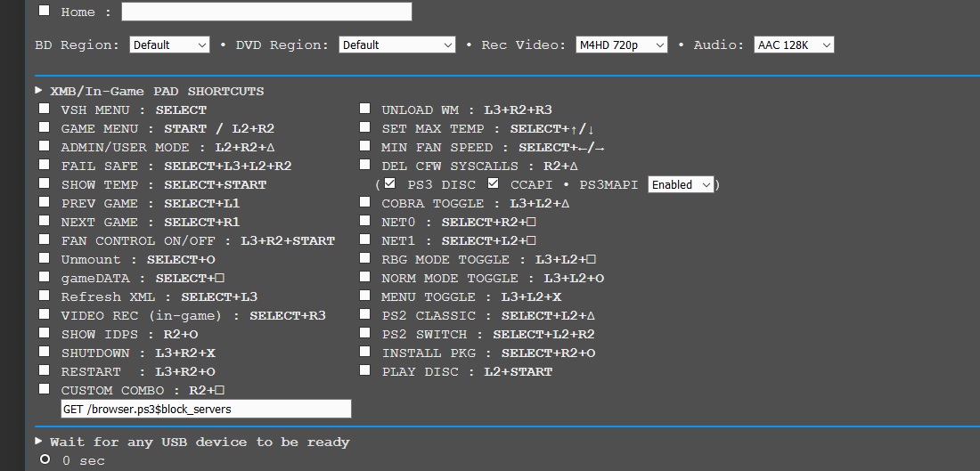980x471 pixels.
Task: Open the DVD Region dropdown
Action: [x=396, y=45]
